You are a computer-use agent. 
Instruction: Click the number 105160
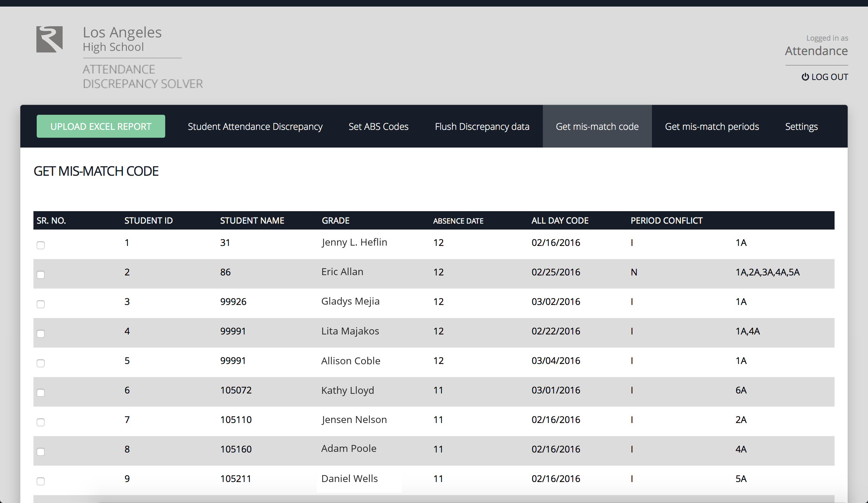coord(236,449)
